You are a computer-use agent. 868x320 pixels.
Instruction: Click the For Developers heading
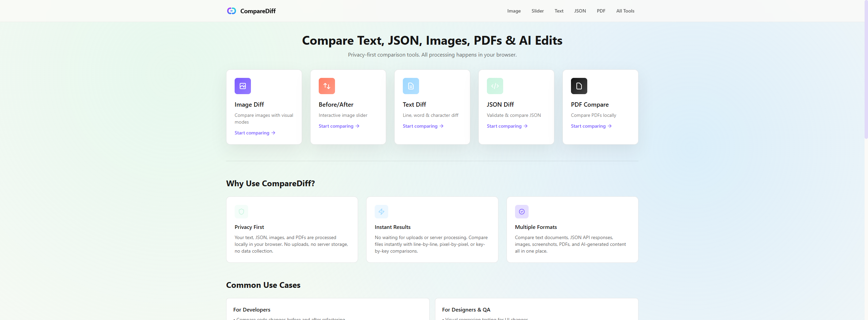click(x=252, y=310)
